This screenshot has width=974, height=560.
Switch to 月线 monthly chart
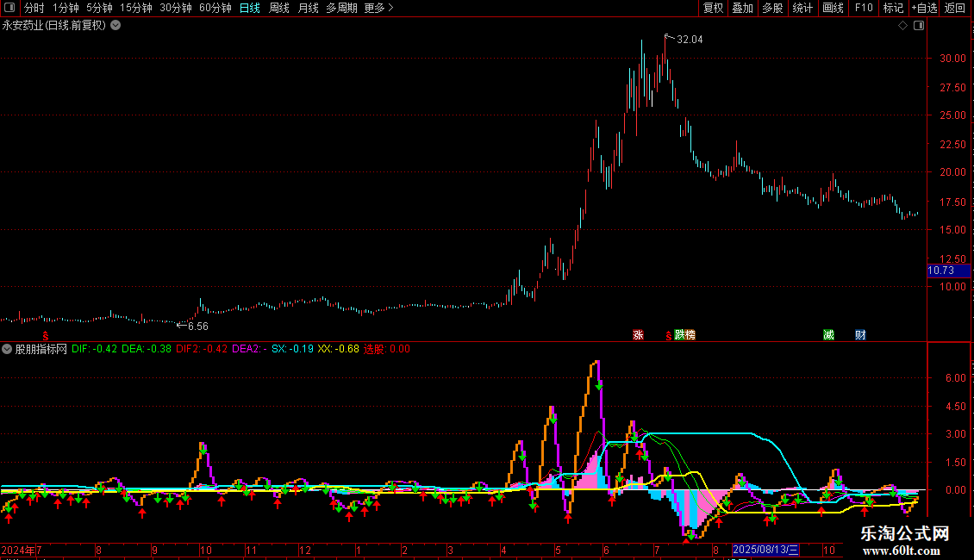pyautogui.click(x=308, y=8)
